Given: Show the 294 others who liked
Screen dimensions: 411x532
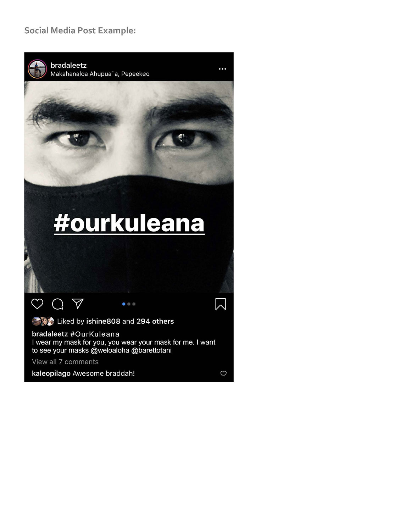Looking at the screenshot, I should point(155,321).
